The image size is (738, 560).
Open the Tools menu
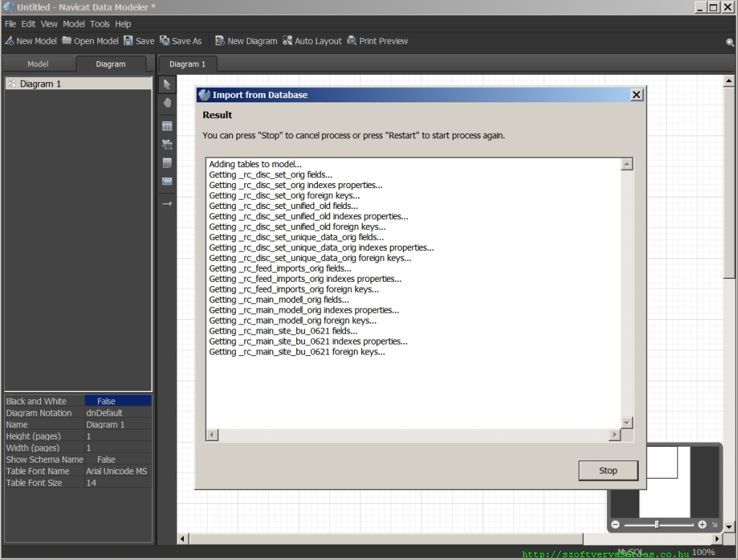pyautogui.click(x=99, y=24)
